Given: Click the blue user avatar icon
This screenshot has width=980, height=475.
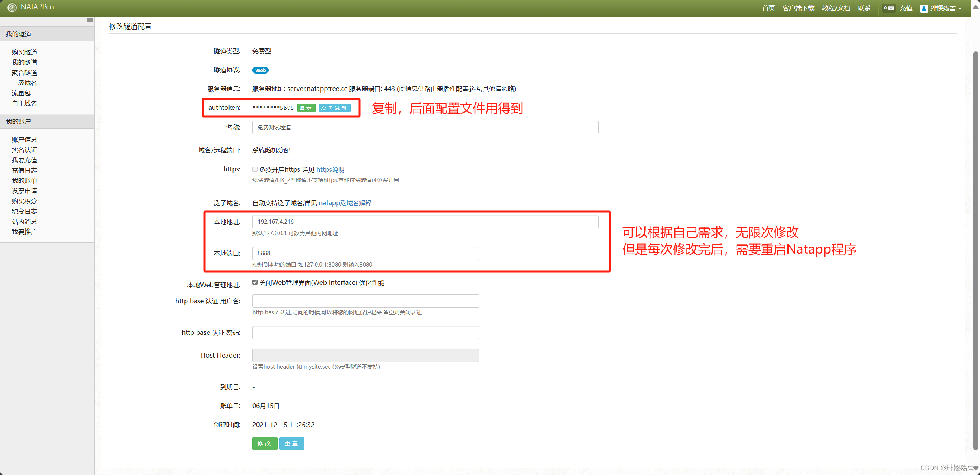Looking at the screenshot, I should tap(924, 8).
